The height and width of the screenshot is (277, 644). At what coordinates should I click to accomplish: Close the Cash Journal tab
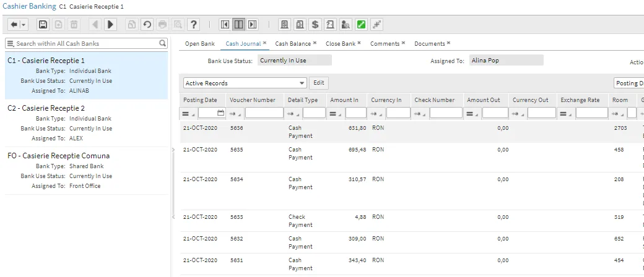tap(265, 43)
